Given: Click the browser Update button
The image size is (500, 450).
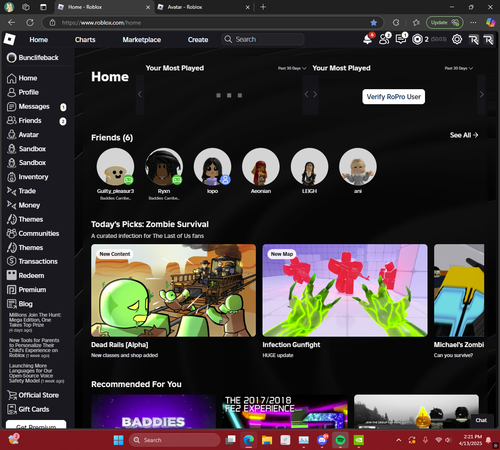Looking at the screenshot, I should [444, 22].
